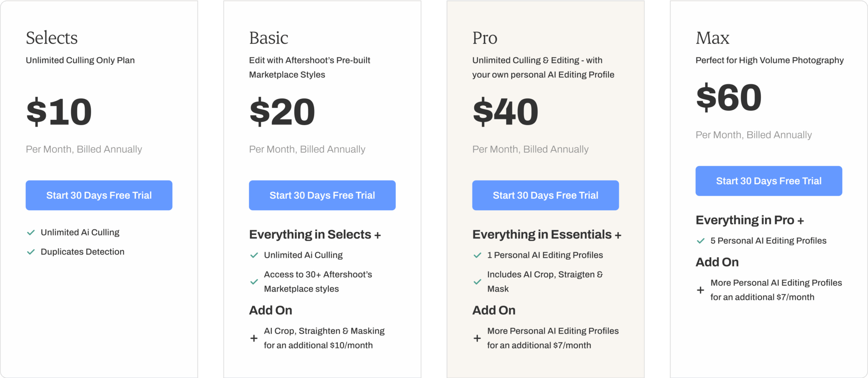Click the checkmark beside Unlimited Ai Culling on Selects
Screen dimensions: 868x378
30,232
